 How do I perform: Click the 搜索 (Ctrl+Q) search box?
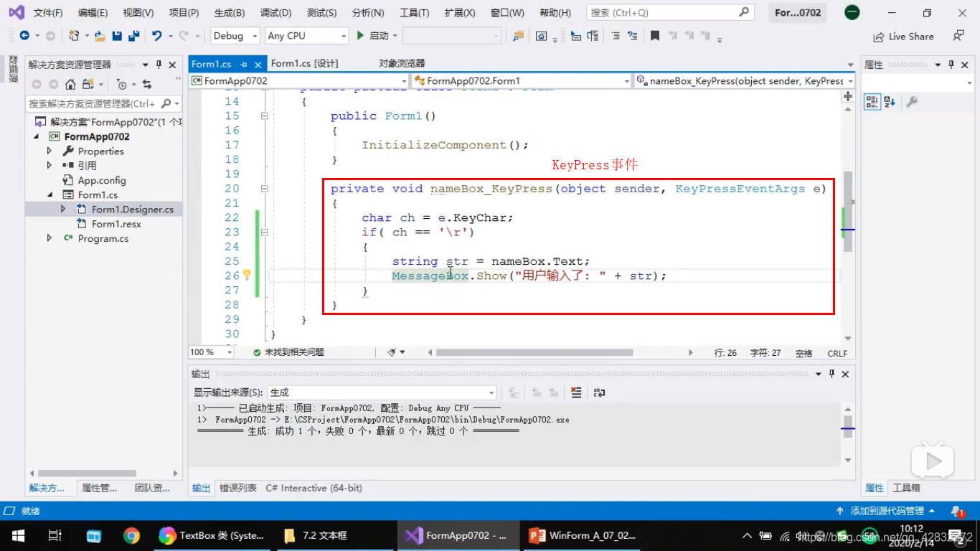pos(669,12)
